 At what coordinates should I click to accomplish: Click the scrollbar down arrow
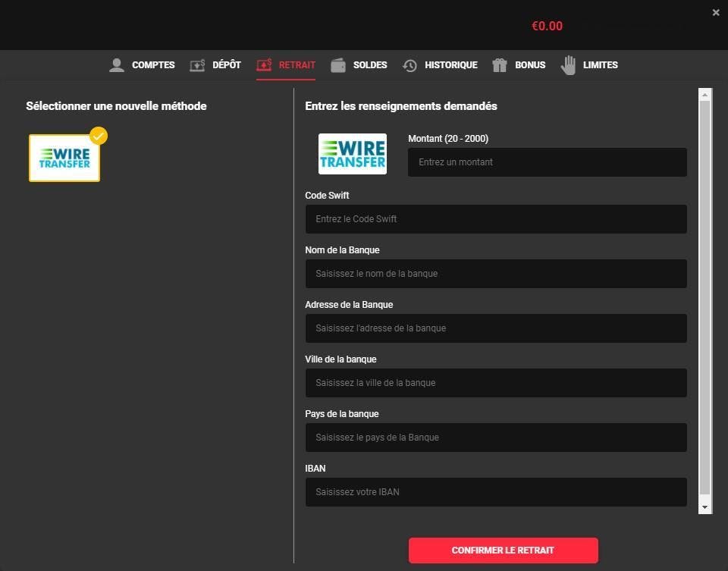point(704,507)
